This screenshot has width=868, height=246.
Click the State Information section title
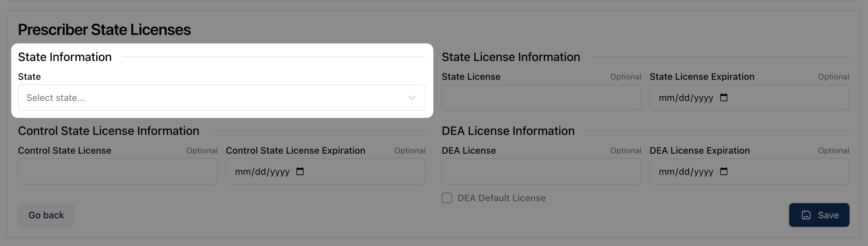pyautogui.click(x=65, y=57)
